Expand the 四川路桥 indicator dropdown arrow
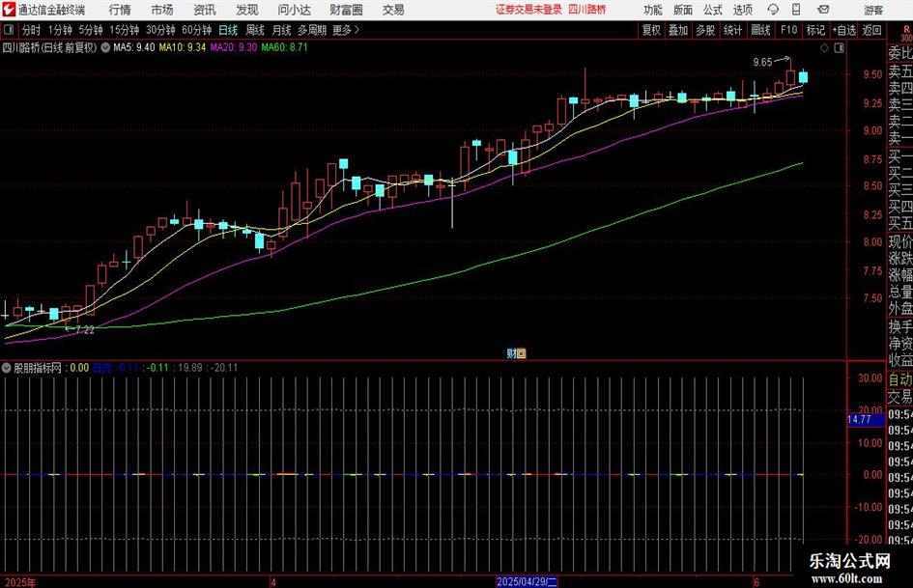The width and height of the screenshot is (913, 588). 105,47
